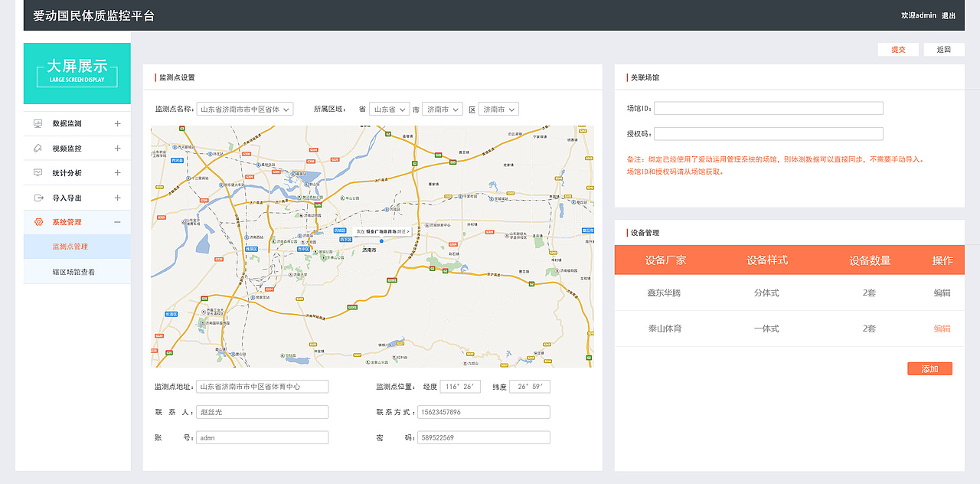The height and width of the screenshot is (484, 980).
Task: Click the 设备厂家 column header
Action: [x=665, y=260]
